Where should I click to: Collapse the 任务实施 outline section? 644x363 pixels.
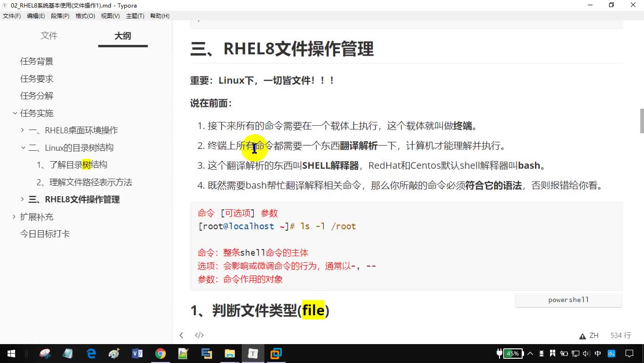[14, 113]
